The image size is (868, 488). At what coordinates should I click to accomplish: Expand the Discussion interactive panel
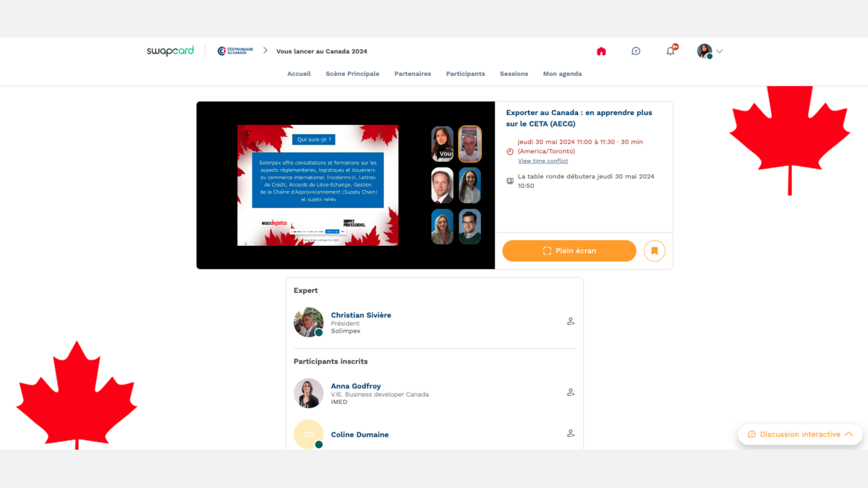[x=800, y=435]
